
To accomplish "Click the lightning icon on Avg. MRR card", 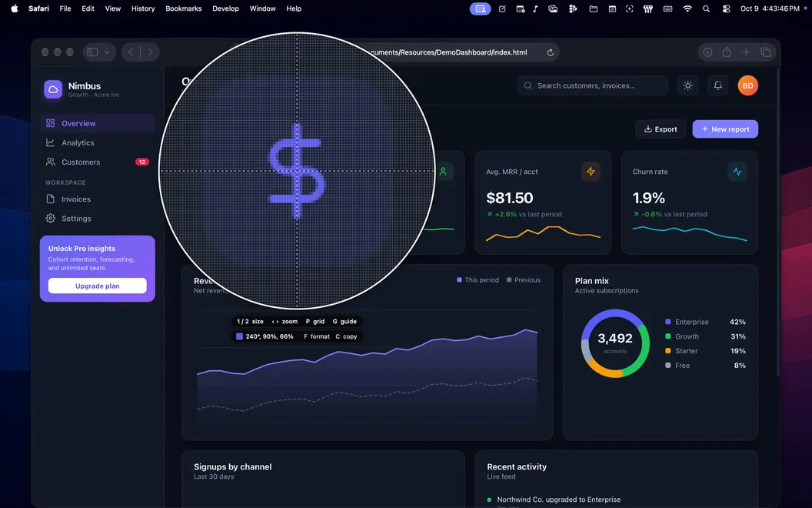I will [591, 172].
